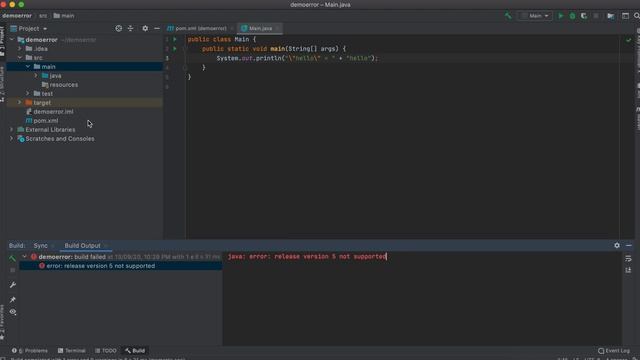Click the green inspection checkmark in the editor

coord(628,40)
